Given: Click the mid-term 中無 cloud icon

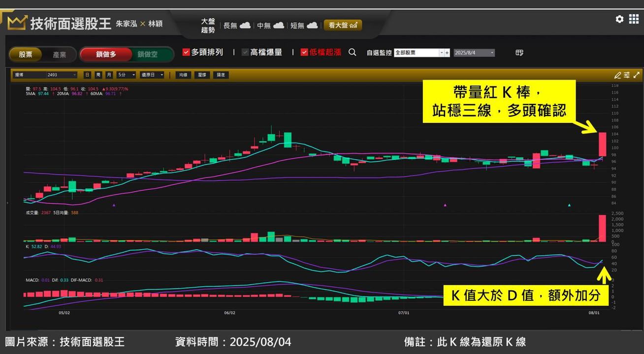Looking at the screenshot, I should pos(279,25).
